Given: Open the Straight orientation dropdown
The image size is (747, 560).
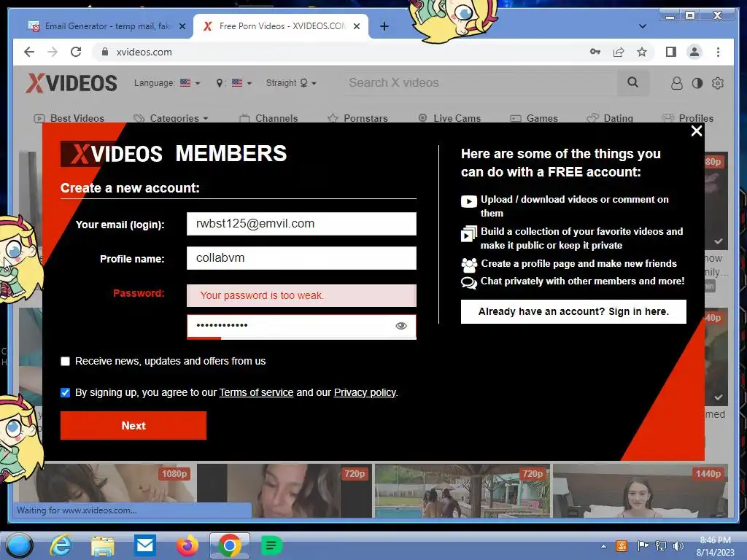Looking at the screenshot, I should pyautogui.click(x=291, y=83).
